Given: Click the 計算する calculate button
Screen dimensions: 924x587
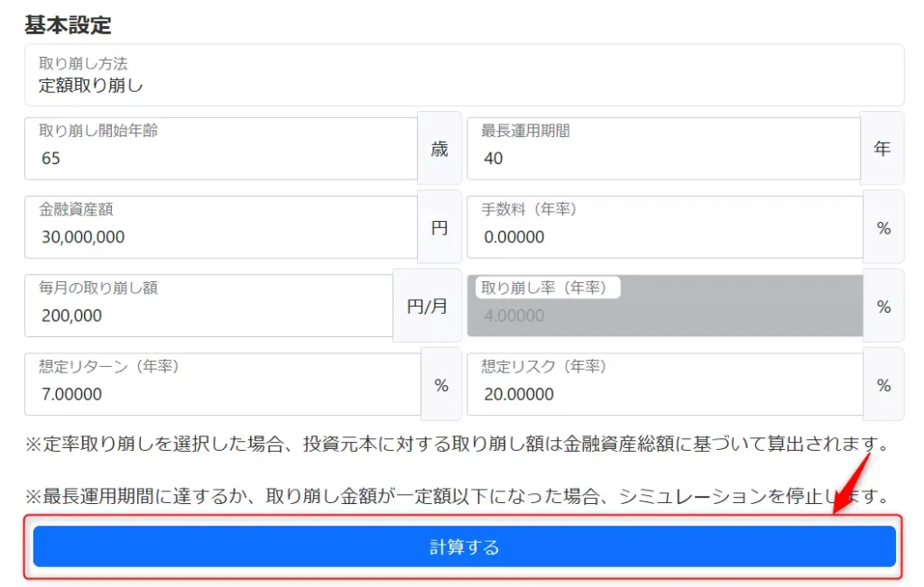Looking at the screenshot, I should [x=462, y=546].
